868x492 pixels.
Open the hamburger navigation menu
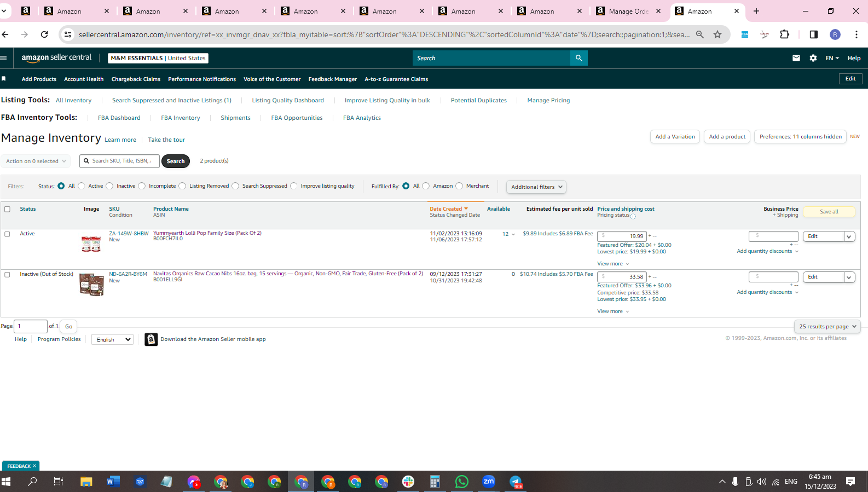coord(3,58)
